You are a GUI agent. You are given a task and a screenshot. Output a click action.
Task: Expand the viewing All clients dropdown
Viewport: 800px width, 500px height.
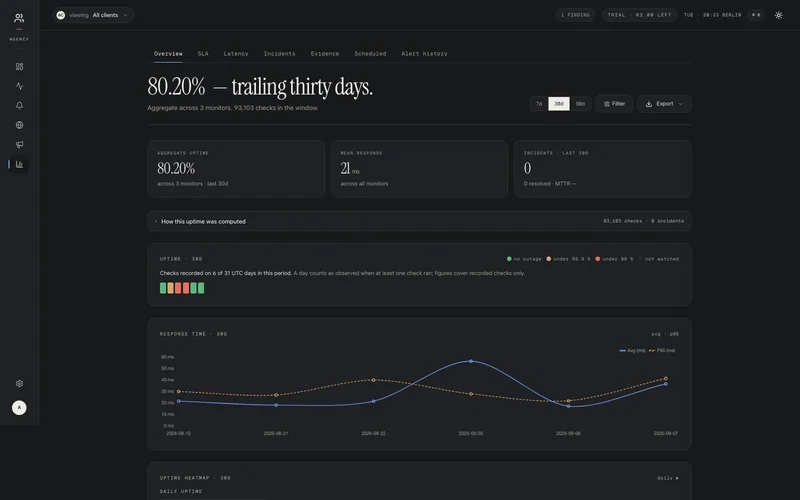click(93, 15)
